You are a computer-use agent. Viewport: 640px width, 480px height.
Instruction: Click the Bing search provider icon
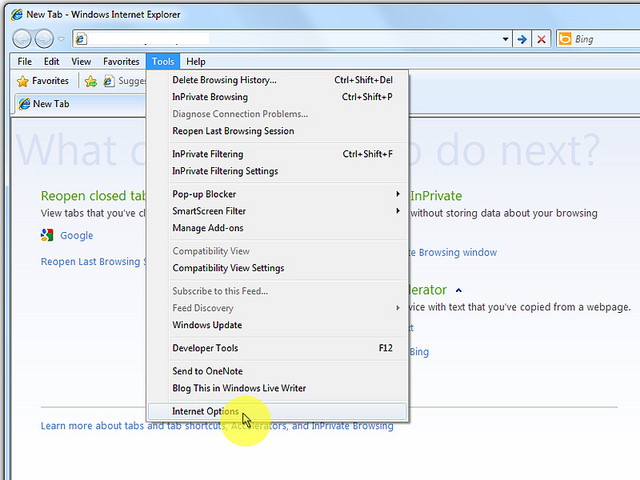point(566,39)
